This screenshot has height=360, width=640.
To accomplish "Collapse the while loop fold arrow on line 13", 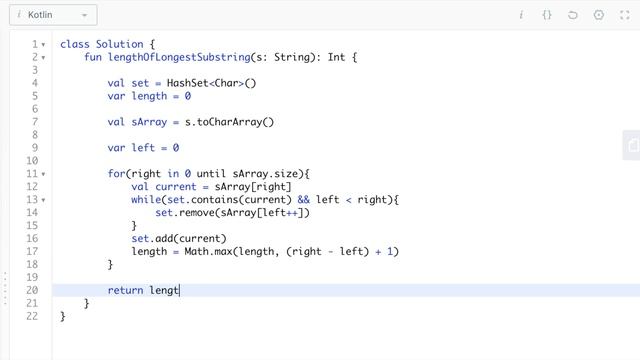I will (x=43, y=200).
